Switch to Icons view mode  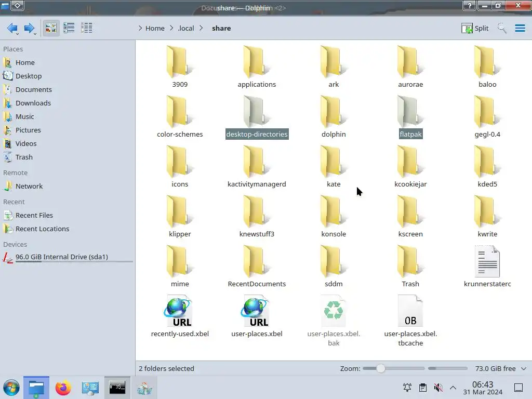51,28
